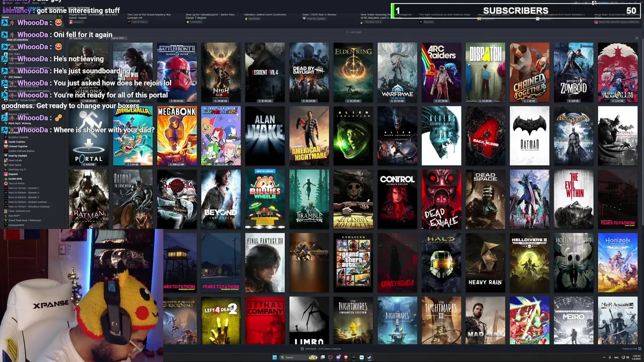Screen dimensions: 644x362
Task: Open Metro Exodus game cover
Action: coord(574,321)
